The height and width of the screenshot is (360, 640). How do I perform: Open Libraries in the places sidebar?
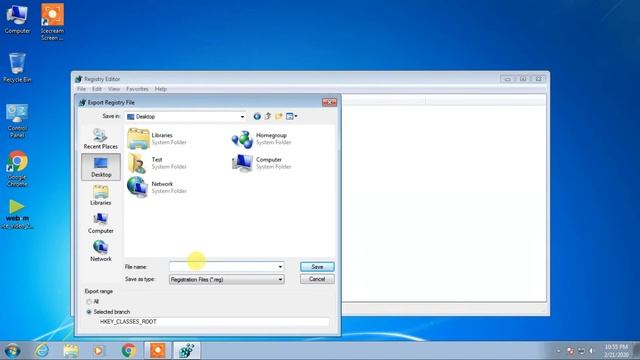coord(100,195)
